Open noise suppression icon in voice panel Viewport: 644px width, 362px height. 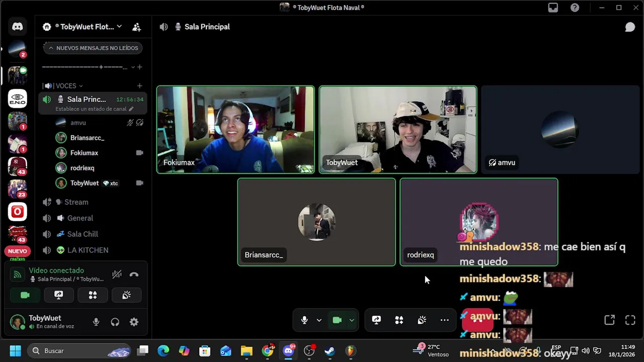[117, 275]
